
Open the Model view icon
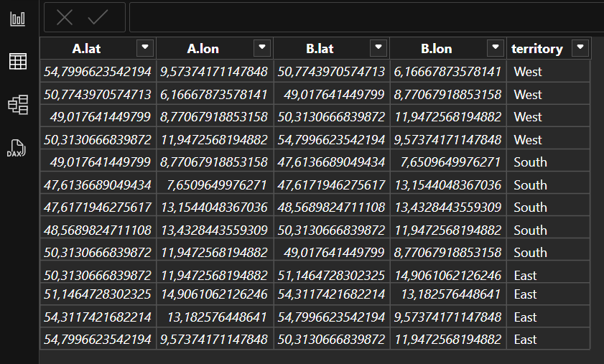(18, 104)
